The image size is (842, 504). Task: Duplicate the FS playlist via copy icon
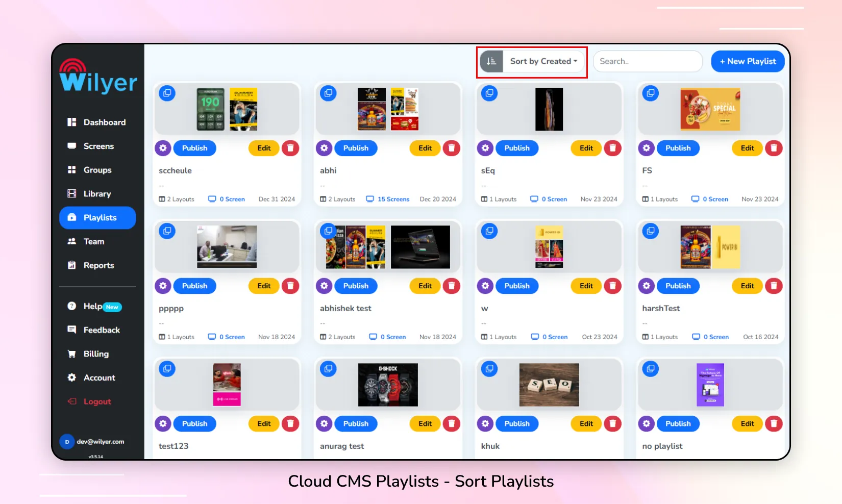(x=651, y=93)
